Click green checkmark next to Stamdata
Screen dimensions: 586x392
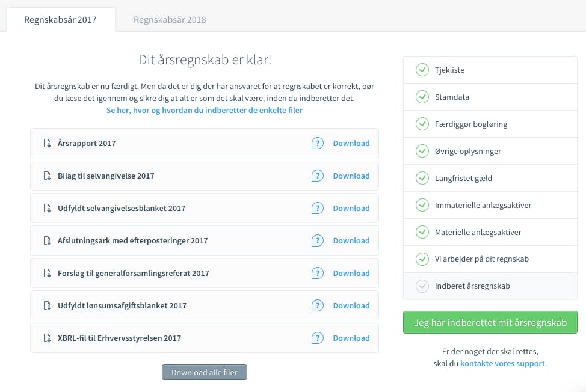422,97
